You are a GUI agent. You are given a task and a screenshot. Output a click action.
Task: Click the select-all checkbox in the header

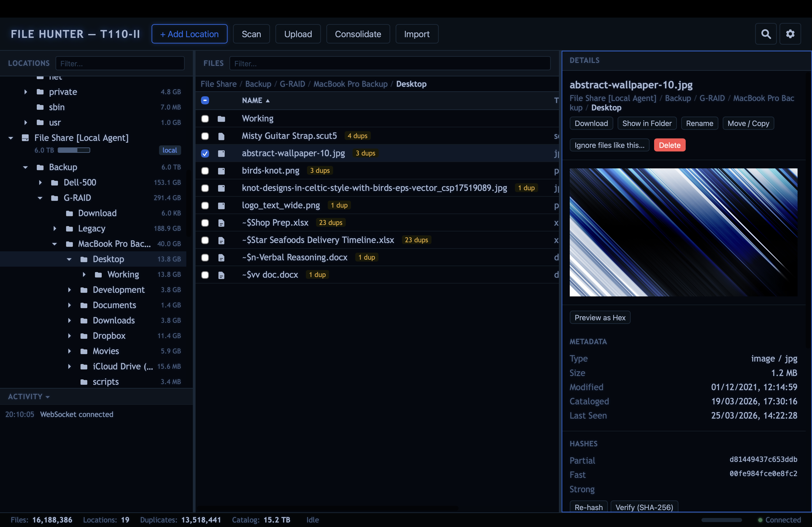tap(205, 100)
